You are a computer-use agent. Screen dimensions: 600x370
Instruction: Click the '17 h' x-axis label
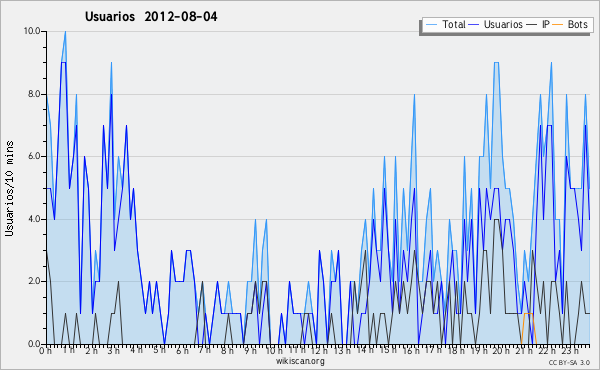(x=433, y=351)
